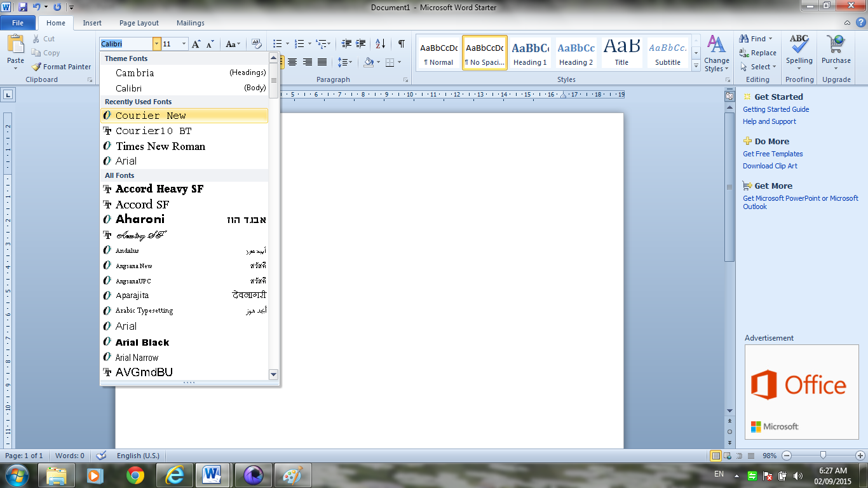This screenshot has width=868, height=488.
Task: Toggle Justify paragraph alignment
Action: pos(322,62)
